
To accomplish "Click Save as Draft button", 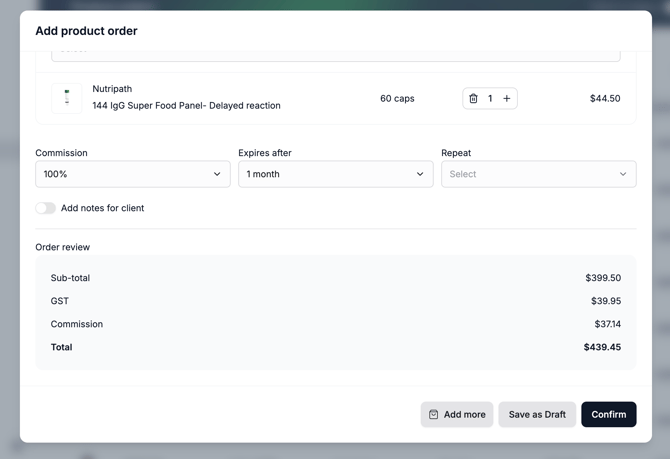I will coord(537,414).
